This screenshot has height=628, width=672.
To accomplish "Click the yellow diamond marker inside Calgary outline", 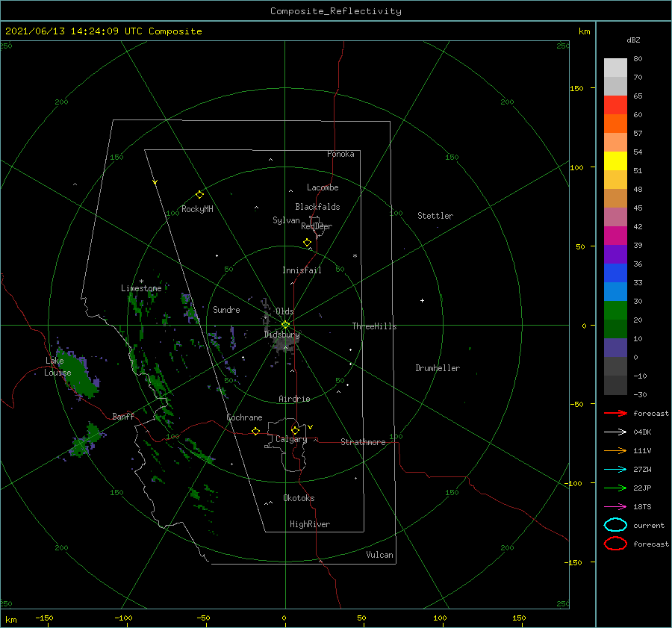I will click(x=295, y=430).
